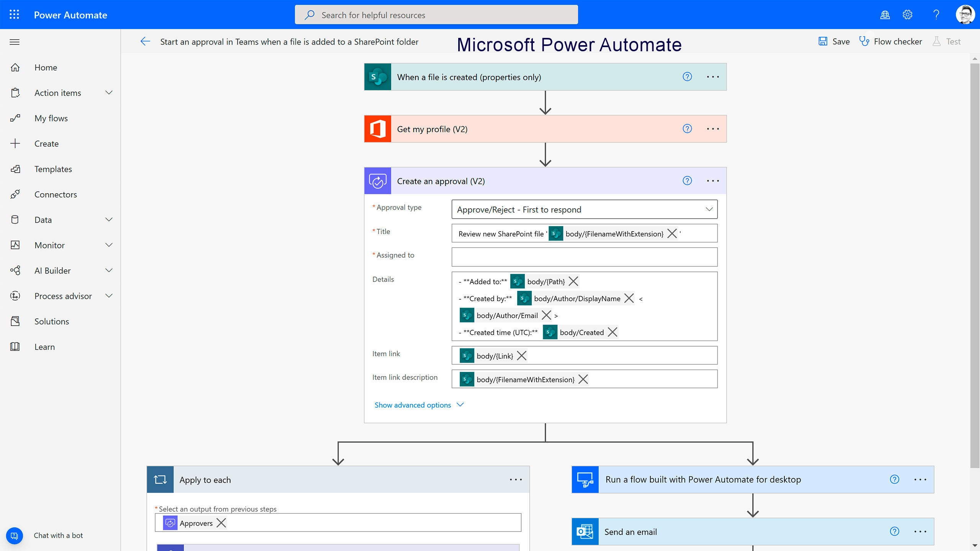Collapse the left navigation hamburger menu

(x=15, y=42)
